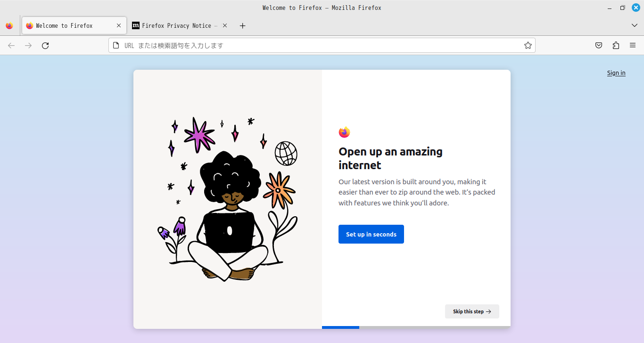Click the page identity icon in URL bar
Viewport: 644px width, 343px height.
[116, 46]
